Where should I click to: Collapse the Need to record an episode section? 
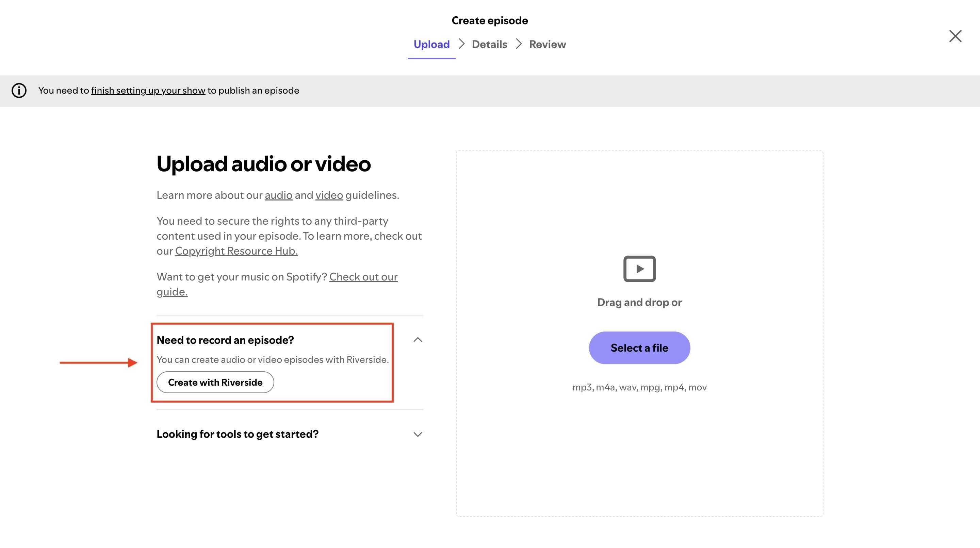point(418,340)
